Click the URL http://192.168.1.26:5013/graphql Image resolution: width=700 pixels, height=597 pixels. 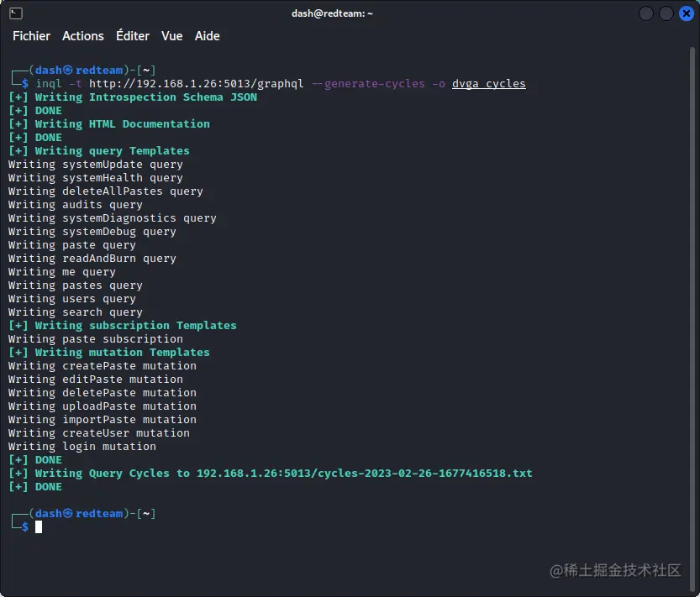click(196, 84)
